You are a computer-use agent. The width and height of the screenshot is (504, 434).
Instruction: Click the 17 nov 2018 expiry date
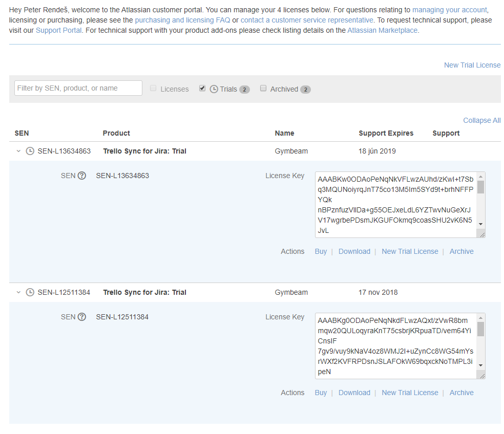pyautogui.click(x=378, y=292)
